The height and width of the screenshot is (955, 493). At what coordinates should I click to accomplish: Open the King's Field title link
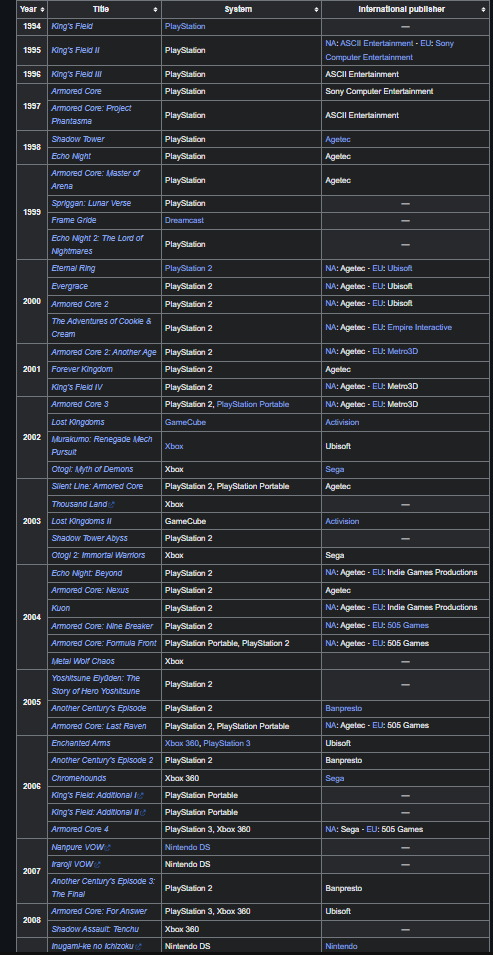(x=72, y=27)
